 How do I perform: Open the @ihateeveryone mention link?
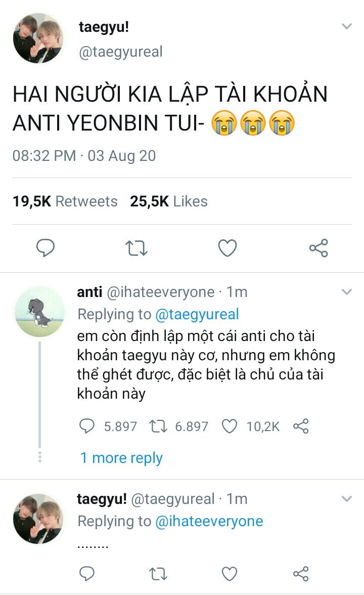coord(209,521)
